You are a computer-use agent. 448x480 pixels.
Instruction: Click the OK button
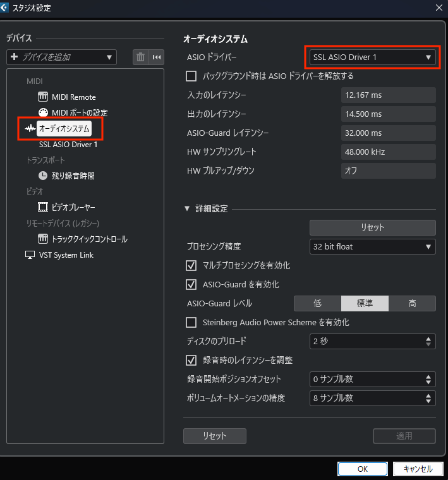click(x=362, y=469)
